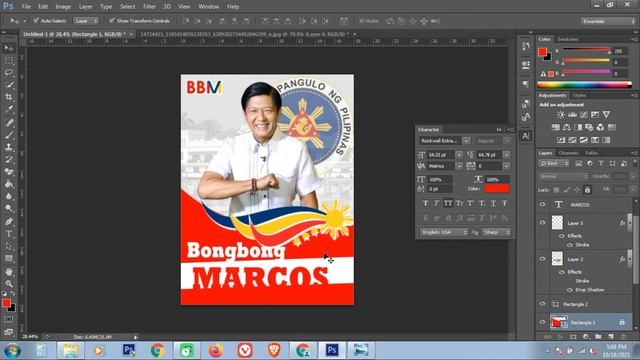
Task: Apply Underline style in Character panel
Action: pos(493,203)
